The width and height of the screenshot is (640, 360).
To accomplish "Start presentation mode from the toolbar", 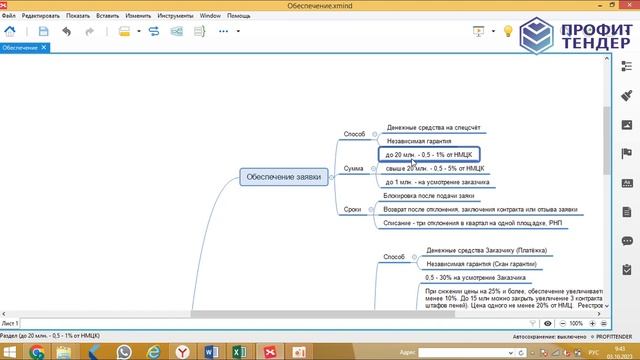I will coord(478,31).
